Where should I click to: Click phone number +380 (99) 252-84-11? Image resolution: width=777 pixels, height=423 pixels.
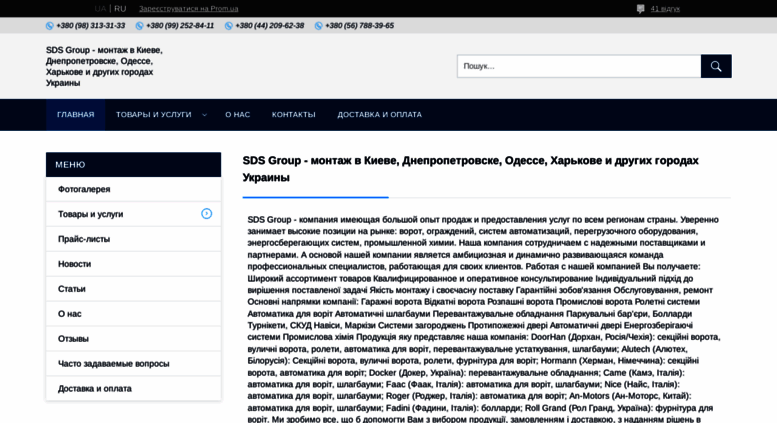click(x=180, y=26)
